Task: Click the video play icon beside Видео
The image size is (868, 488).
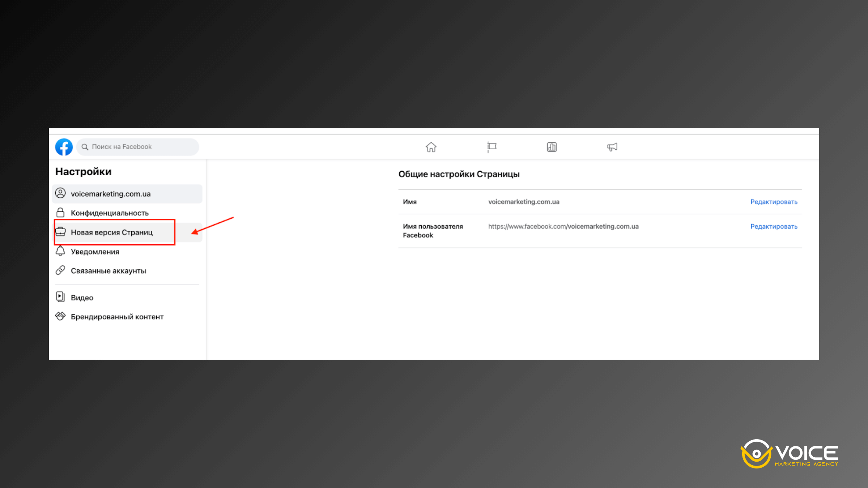Action: [x=60, y=297]
